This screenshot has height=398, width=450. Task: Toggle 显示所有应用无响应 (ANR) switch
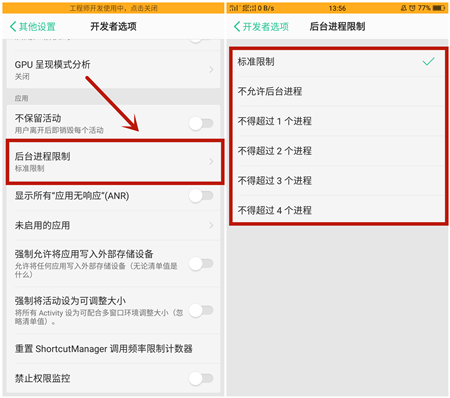tap(201, 196)
